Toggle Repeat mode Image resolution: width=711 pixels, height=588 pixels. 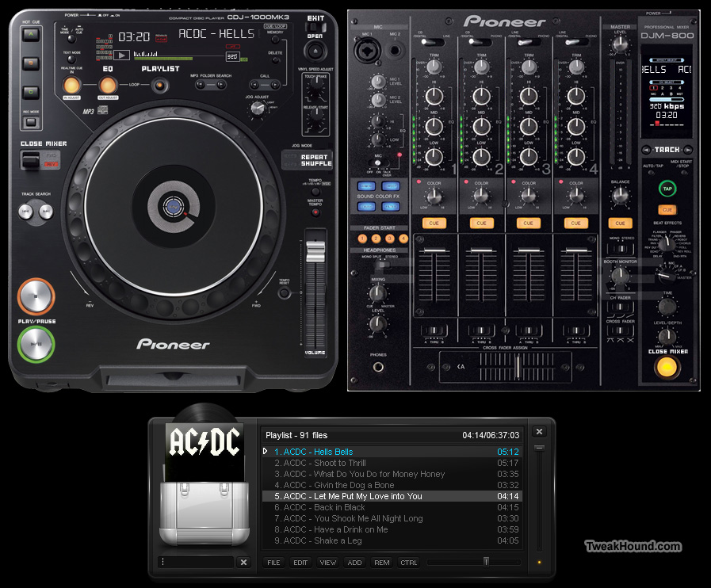pyautogui.click(x=314, y=157)
